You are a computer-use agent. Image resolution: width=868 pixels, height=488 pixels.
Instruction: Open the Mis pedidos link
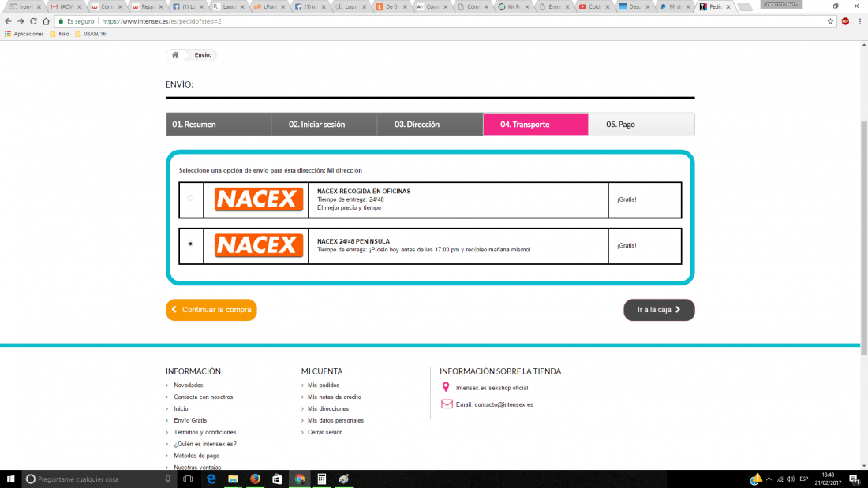324,385
